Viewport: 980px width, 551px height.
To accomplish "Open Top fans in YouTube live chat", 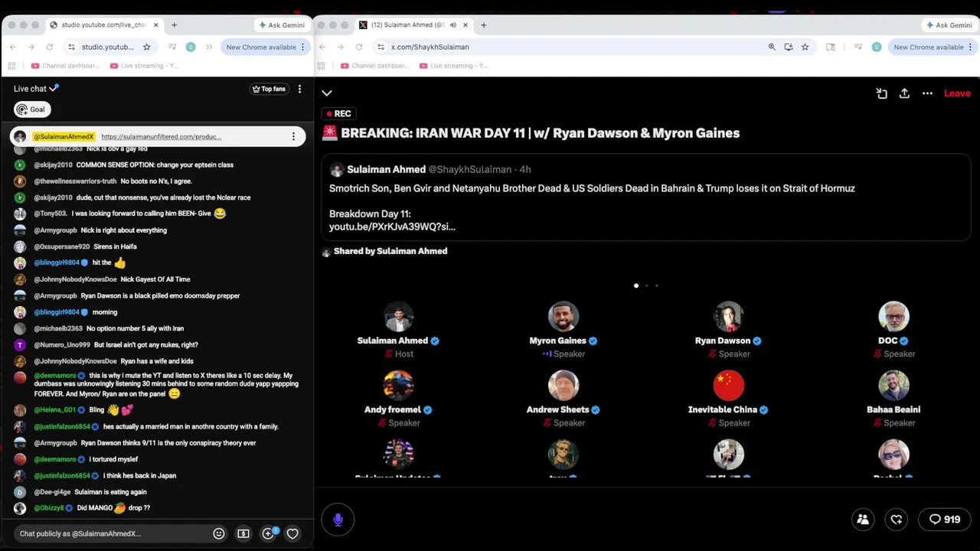I will (x=269, y=89).
